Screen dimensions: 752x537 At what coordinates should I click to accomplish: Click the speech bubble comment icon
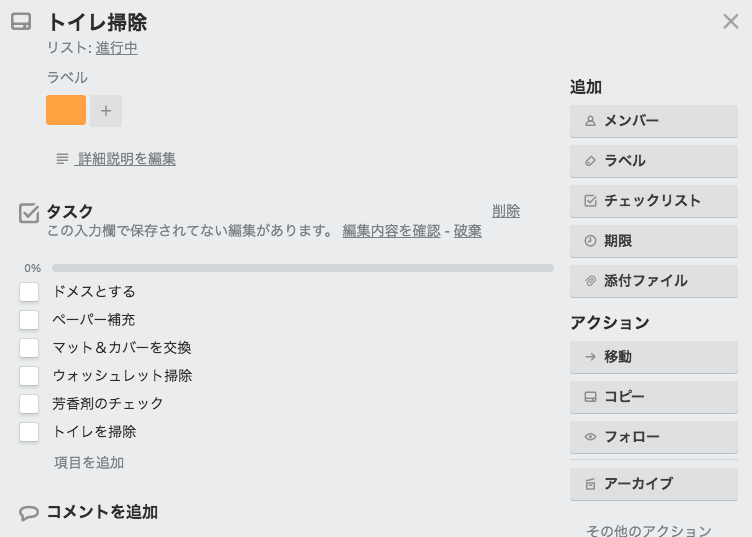click(x=29, y=513)
